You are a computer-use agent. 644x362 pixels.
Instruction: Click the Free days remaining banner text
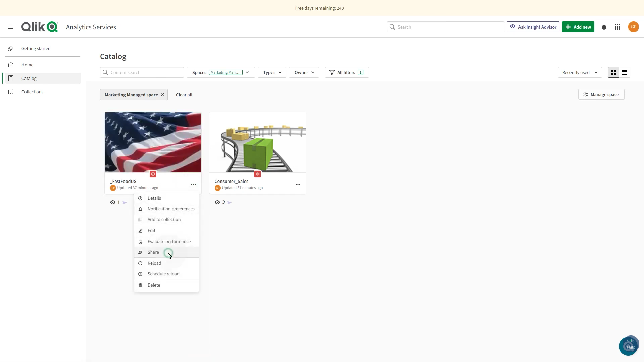pos(319,8)
